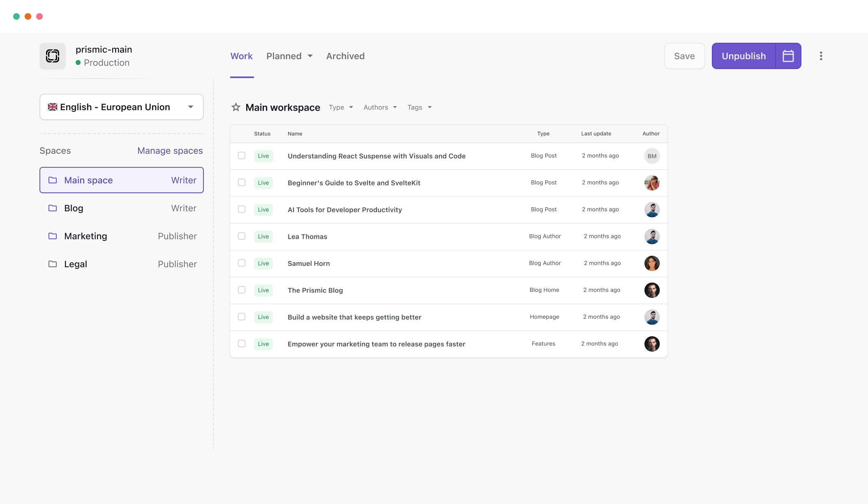The width and height of the screenshot is (868, 504).
Task: Click author avatar on Samuel Horn row
Action: tap(652, 264)
